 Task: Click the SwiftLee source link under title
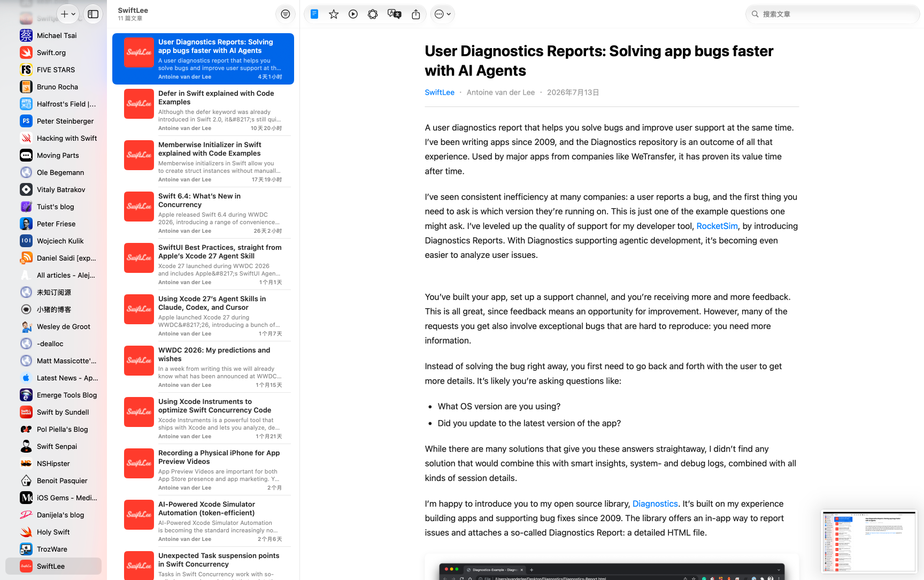click(440, 92)
